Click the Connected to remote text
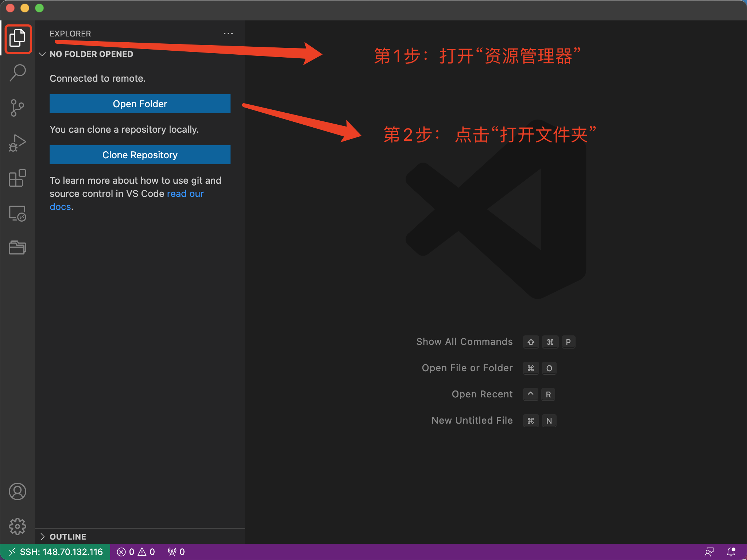 (98, 78)
